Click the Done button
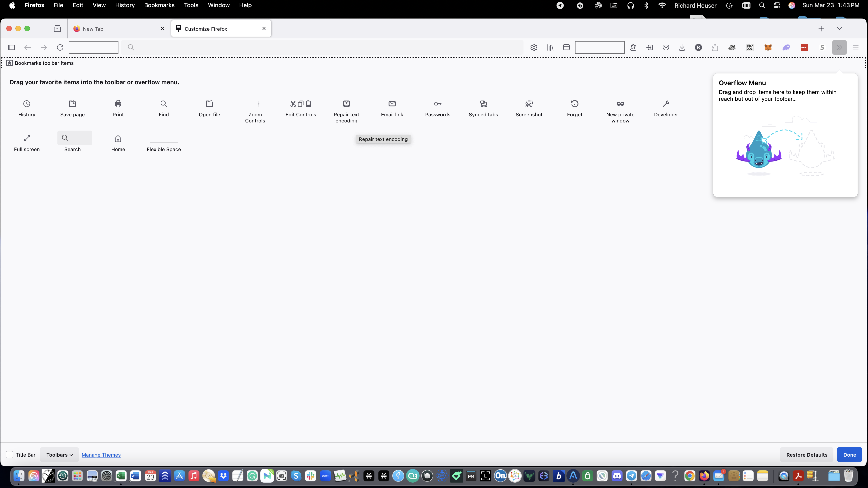868x488 pixels. coord(849,455)
